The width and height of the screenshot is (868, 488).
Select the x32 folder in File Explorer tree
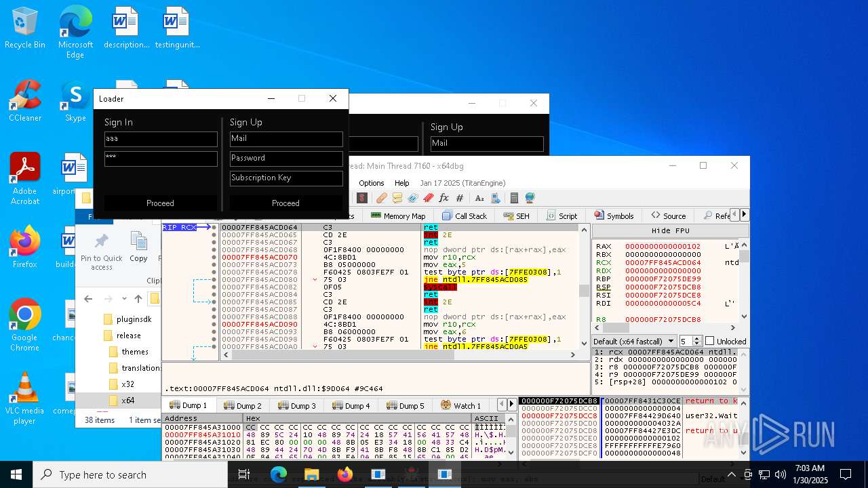pyautogui.click(x=127, y=384)
